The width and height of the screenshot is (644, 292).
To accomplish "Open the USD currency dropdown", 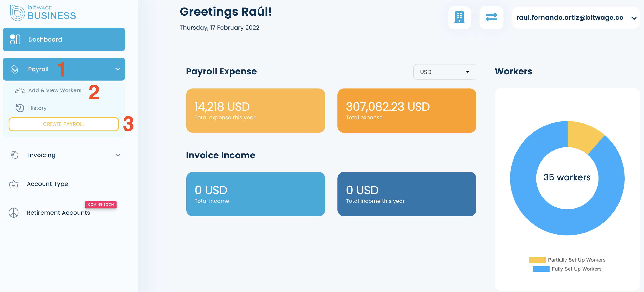I will [445, 72].
